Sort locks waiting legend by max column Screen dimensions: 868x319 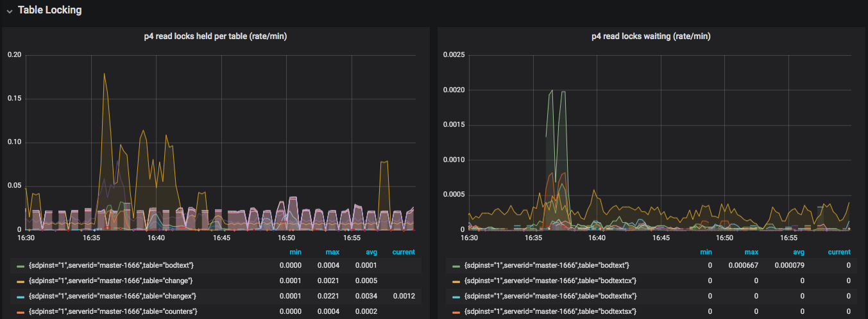pos(751,252)
